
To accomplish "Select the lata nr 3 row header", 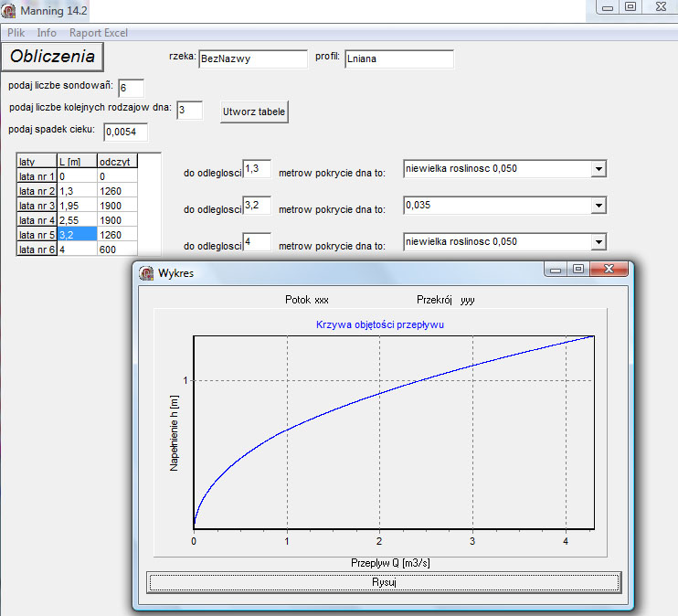I will pos(37,206).
